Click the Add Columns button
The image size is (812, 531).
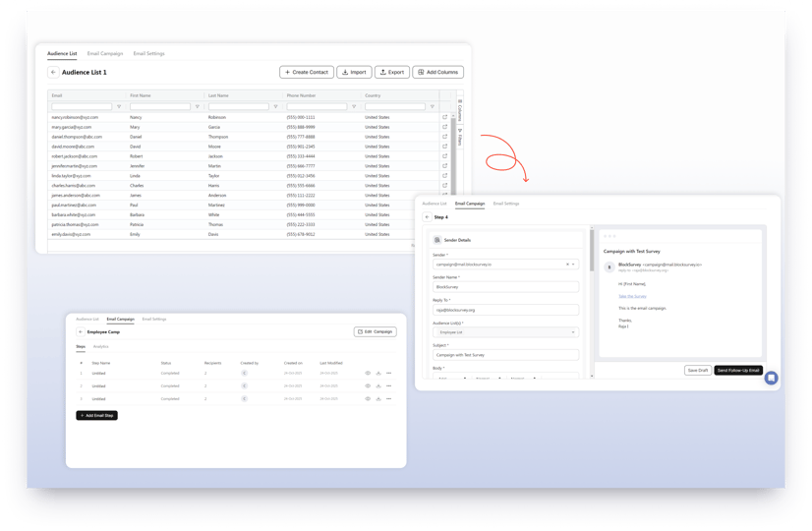(438, 72)
